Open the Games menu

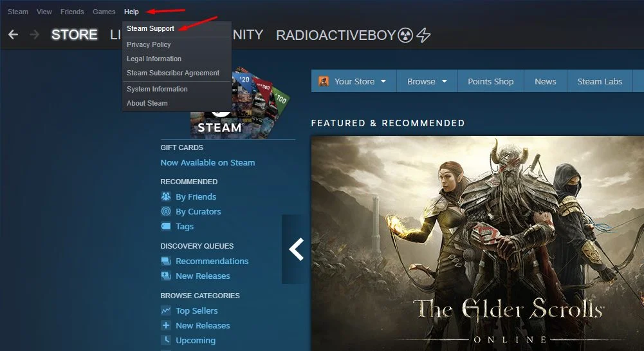(104, 12)
